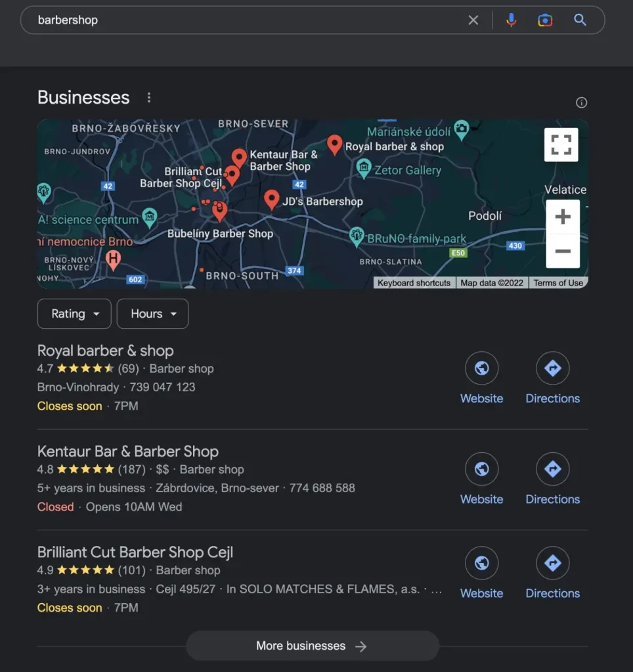Screen dimensions: 633x672
Task: Open search by image camera icon
Action: tap(544, 20)
